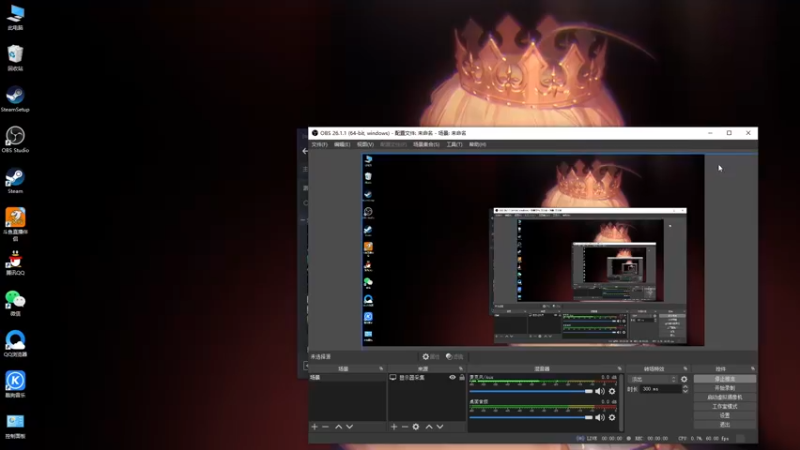The image size is (800, 450).
Task: Open the OBS Studio desktop shortcut
Action: (15, 139)
